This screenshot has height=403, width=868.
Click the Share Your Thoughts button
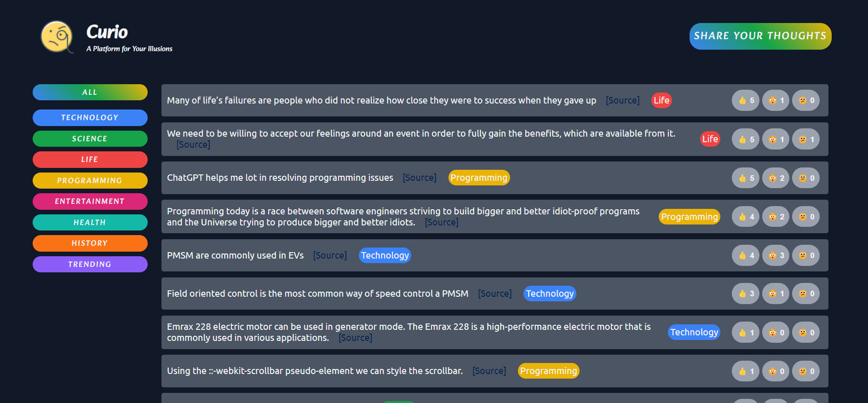760,36
